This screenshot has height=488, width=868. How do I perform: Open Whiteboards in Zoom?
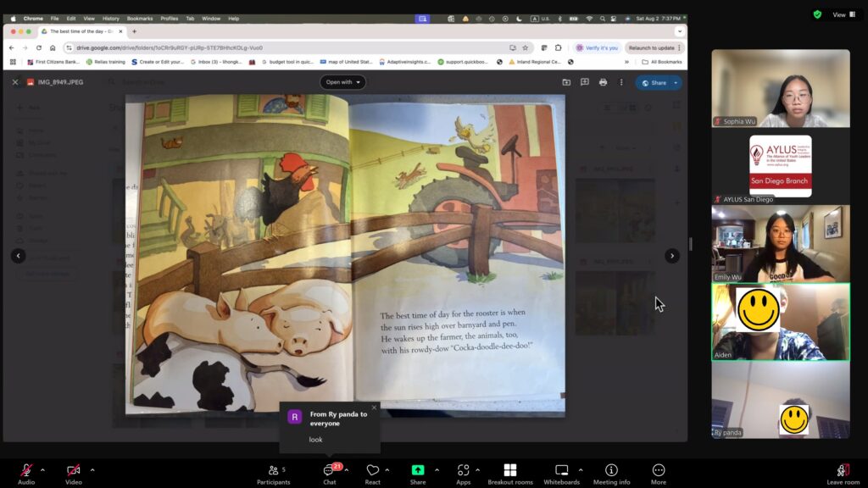click(x=561, y=470)
